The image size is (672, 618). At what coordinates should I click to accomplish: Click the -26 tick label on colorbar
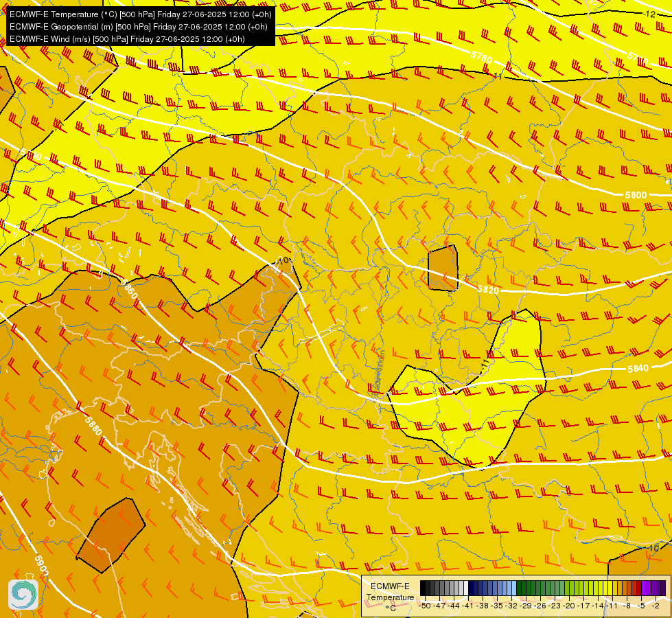[542, 606]
